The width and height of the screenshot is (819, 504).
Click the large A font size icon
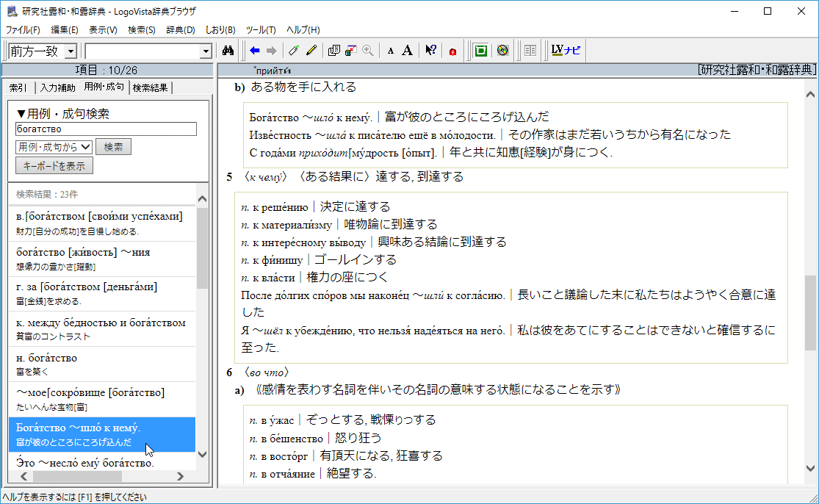(408, 51)
